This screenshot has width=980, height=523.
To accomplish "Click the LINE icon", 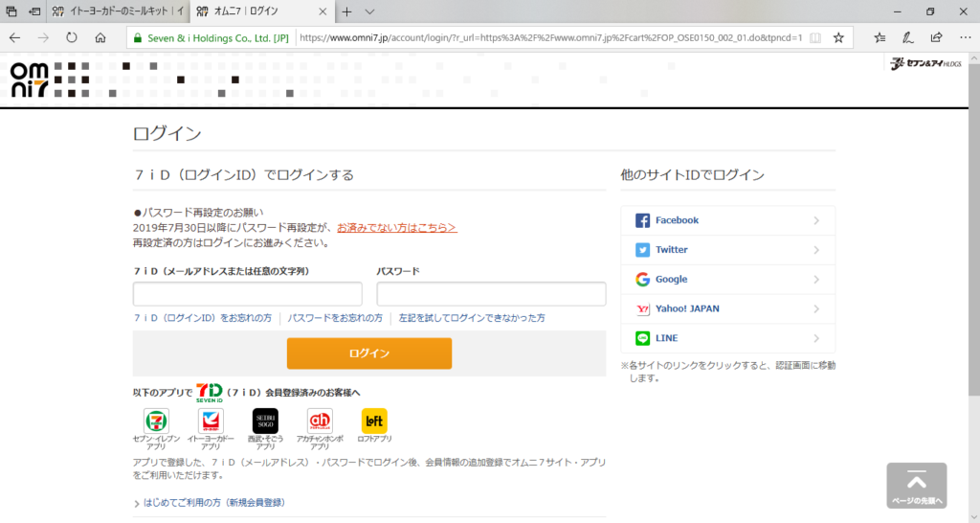I will point(642,338).
